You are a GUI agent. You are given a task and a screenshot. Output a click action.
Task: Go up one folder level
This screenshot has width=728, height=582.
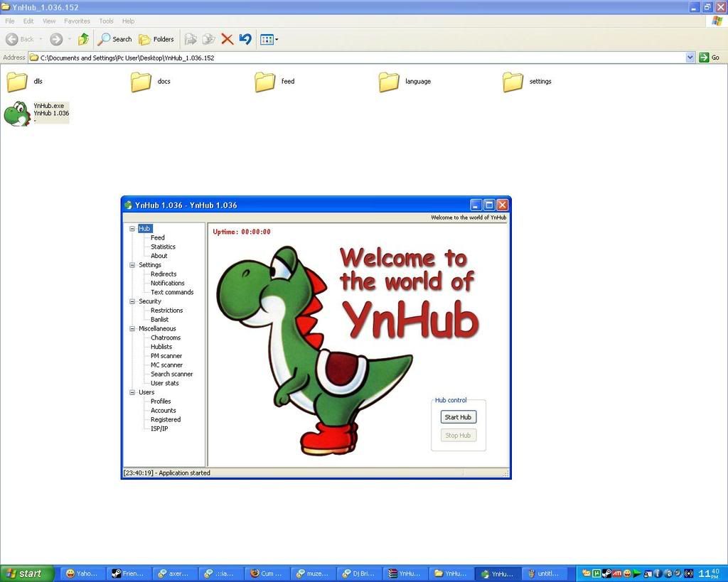pyautogui.click(x=83, y=40)
